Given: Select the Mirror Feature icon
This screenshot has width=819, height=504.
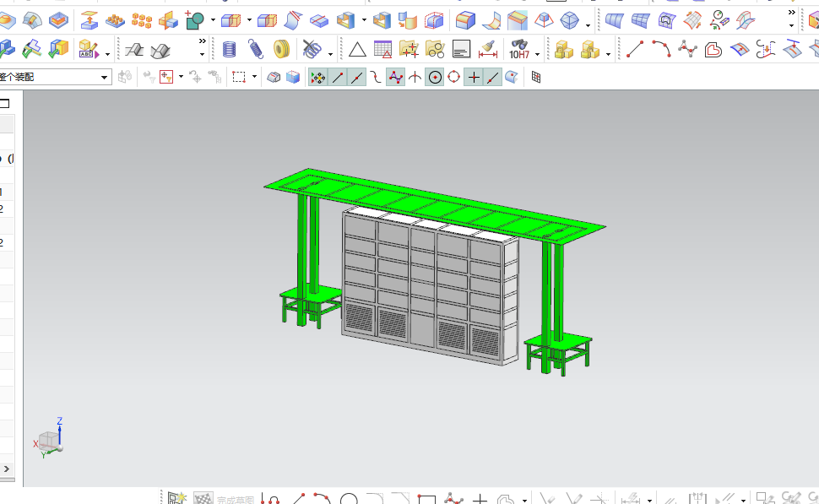Looking at the screenshot, I should pos(168,21).
